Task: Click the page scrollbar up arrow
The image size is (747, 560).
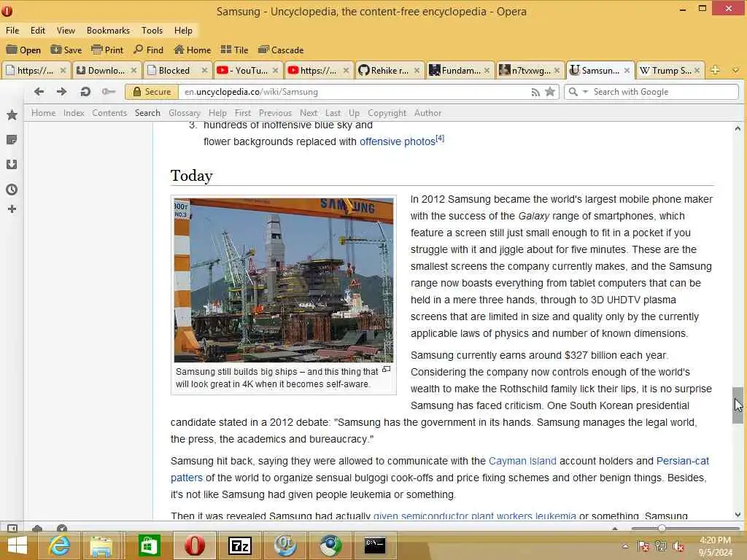Action: [738, 128]
